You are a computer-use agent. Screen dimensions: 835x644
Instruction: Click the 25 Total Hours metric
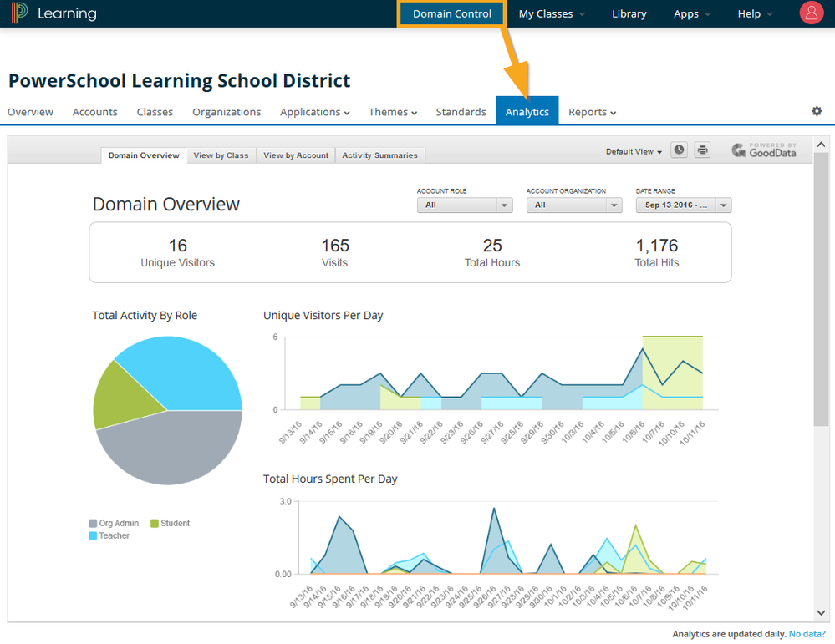coord(492,252)
